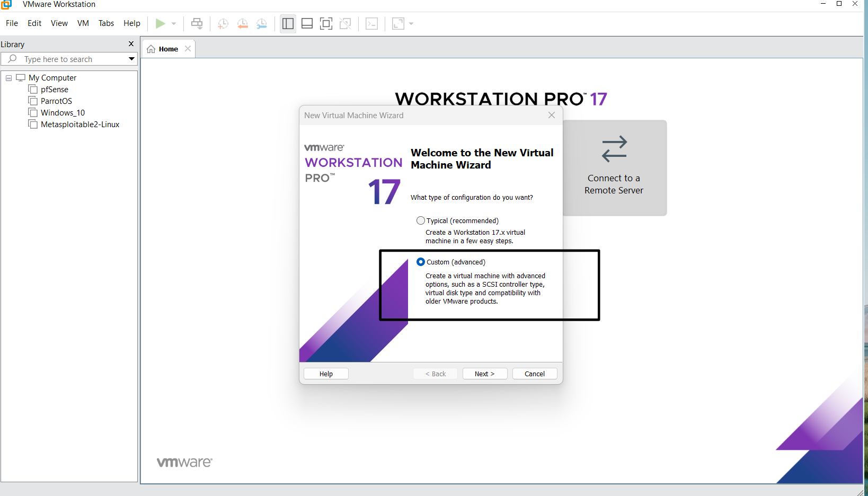The height and width of the screenshot is (496, 868).
Task: Click the Revert to Snapshot icon
Action: (x=243, y=23)
